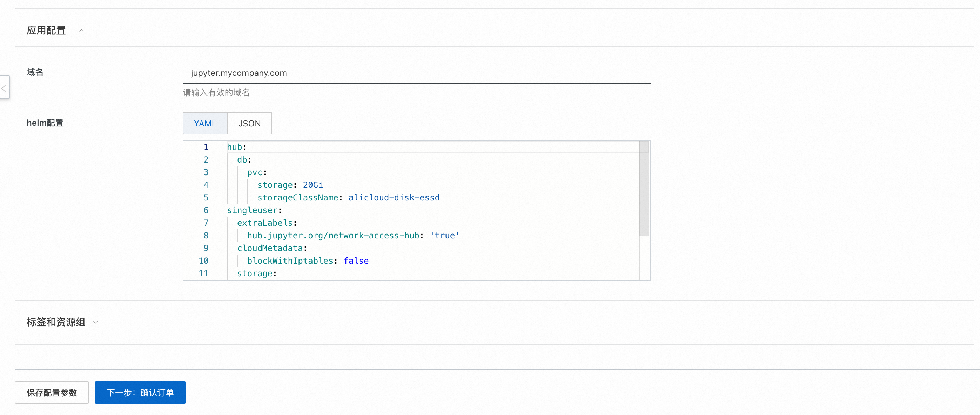Click the 'extraLabels:' entry in the editor

(266, 223)
